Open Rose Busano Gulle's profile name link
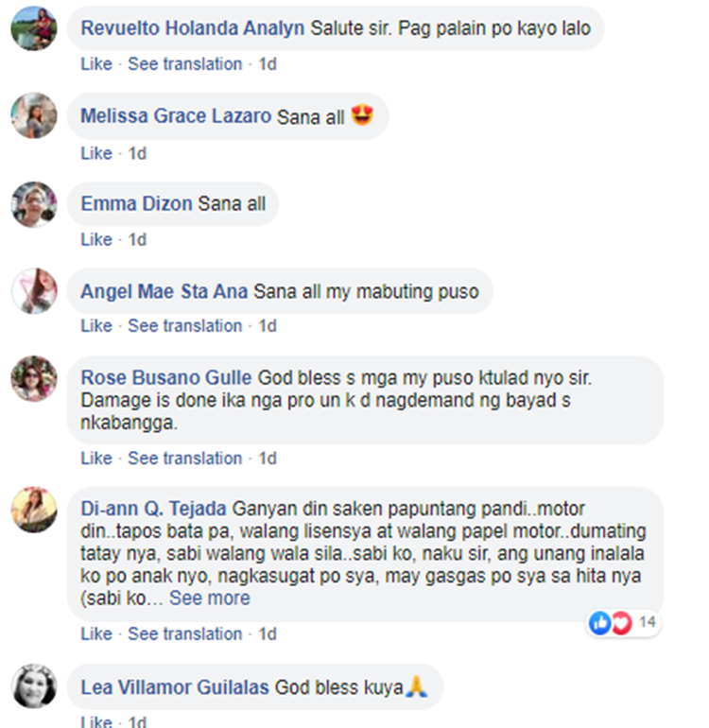 pos(166,377)
